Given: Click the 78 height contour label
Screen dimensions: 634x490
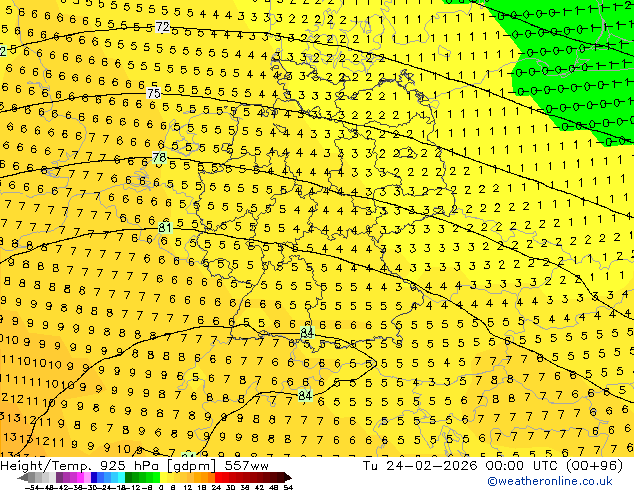Looking at the screenshot, I should pos(159,157).
